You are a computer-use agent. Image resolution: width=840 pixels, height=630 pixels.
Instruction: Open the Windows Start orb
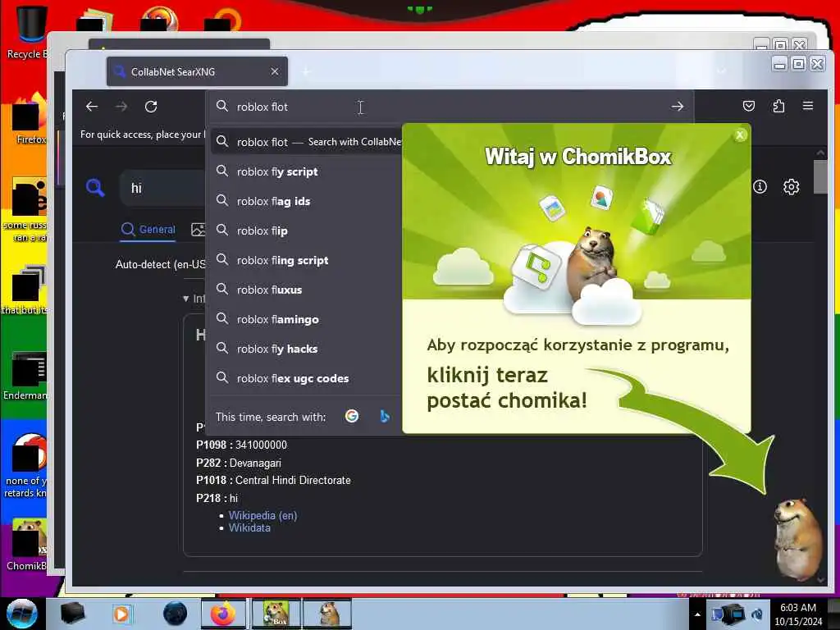pyautogui.click(x=21, y=614)
